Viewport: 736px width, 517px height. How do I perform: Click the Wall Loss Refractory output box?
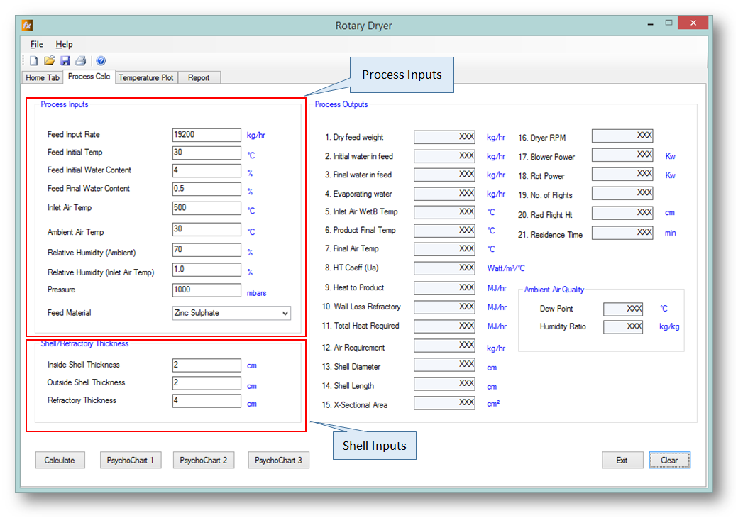click(445, 307)
